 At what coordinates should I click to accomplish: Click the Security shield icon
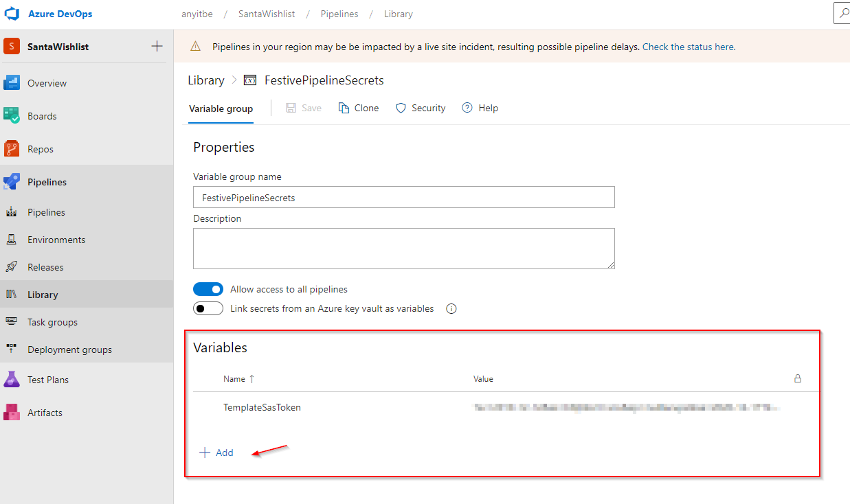click(x=401, y=108)
